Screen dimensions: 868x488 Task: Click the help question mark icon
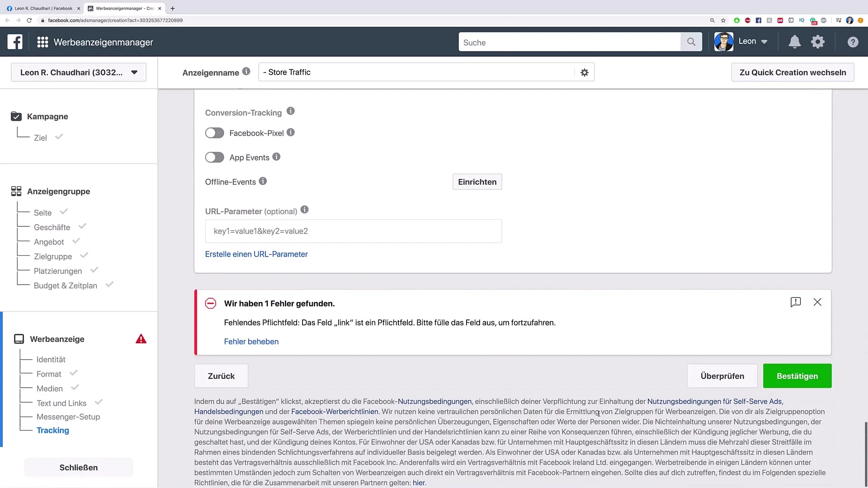(853, 42)
